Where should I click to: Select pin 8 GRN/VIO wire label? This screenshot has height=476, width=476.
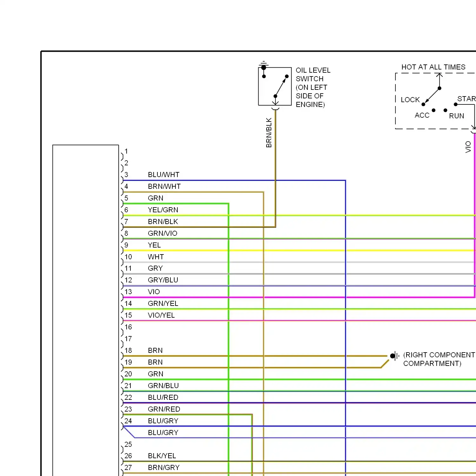pyautogui.click(x=162, y=233)
